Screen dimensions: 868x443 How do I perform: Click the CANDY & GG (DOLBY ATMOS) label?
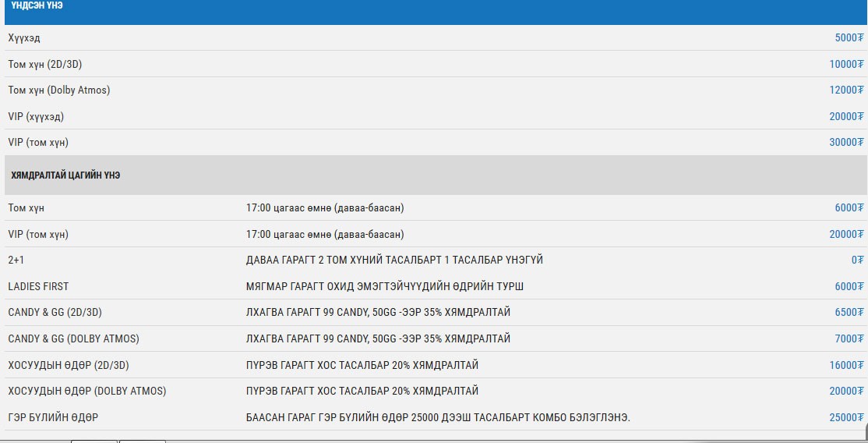(73, 339)
